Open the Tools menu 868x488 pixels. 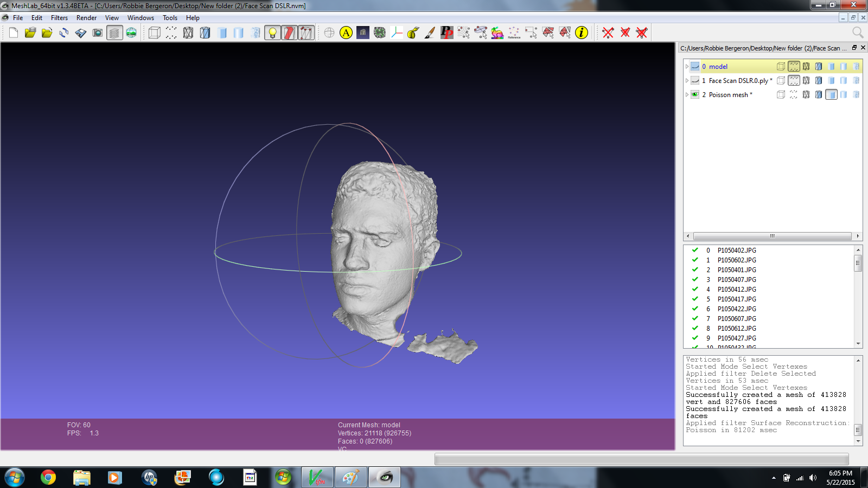pyautogui.click(x=170, y=18)
